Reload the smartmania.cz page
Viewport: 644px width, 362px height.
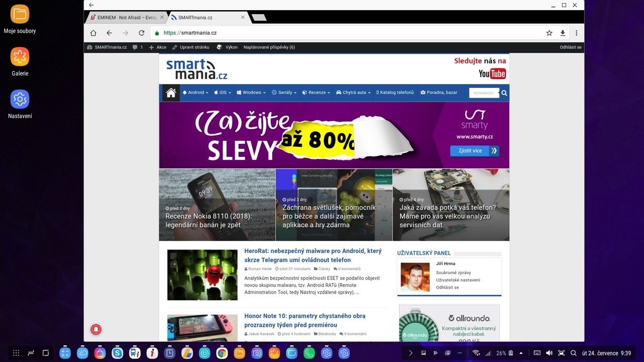tap(141, 33)
